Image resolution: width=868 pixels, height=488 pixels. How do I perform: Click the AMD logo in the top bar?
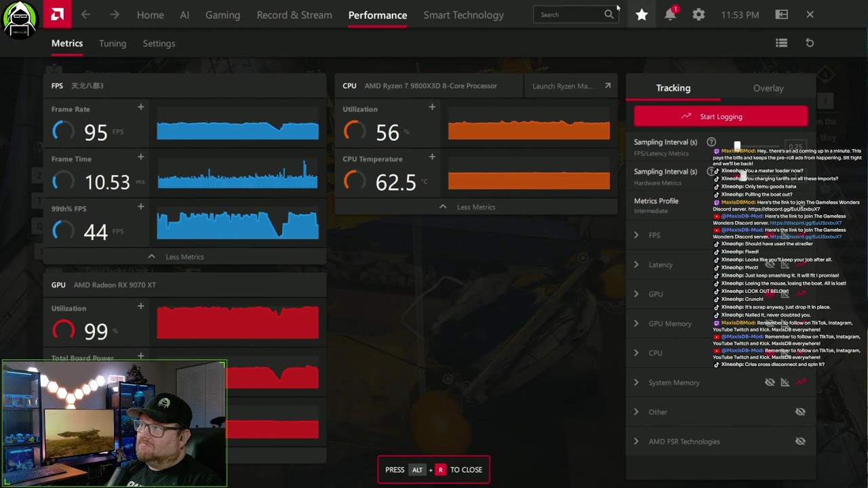(x=57, y=14)
